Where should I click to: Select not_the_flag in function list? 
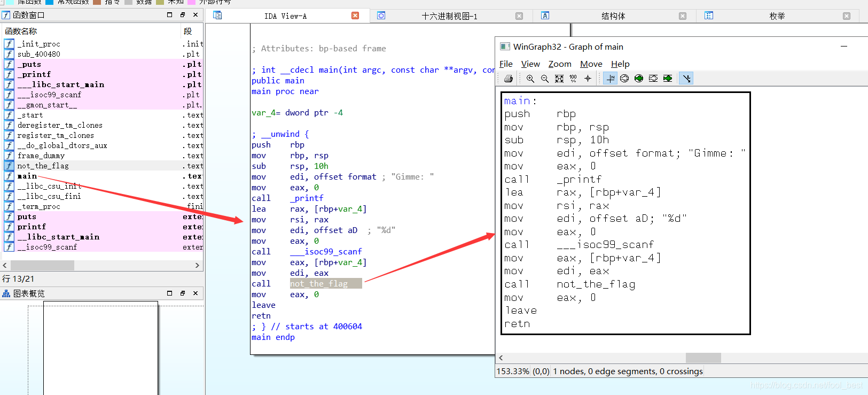pos(104,166)
